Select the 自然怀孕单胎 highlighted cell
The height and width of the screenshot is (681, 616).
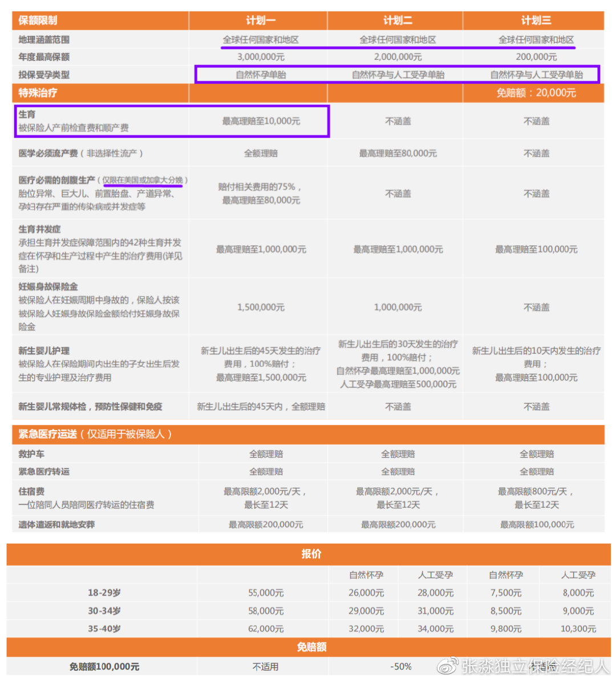(258, 74)
